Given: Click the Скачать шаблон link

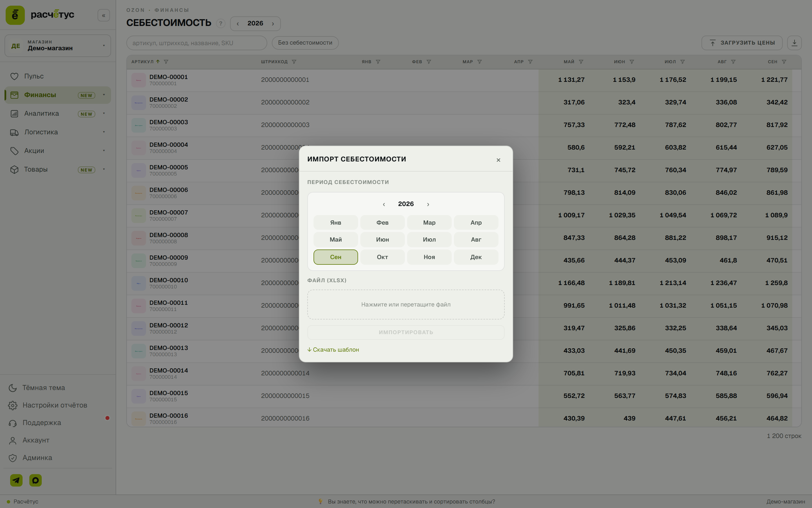Looking at the screenshot, I should pos(333,350).
